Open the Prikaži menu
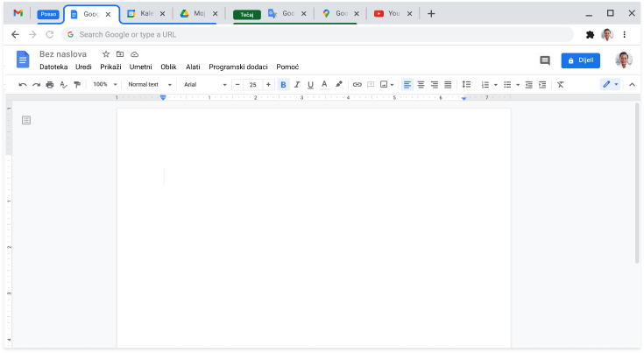 point(110,67)
